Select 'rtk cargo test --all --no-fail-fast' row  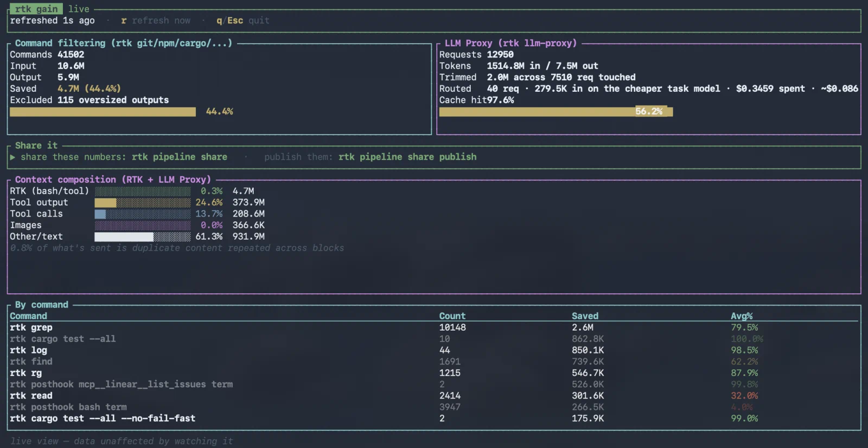pyautogui.click(x=434, y=419)
